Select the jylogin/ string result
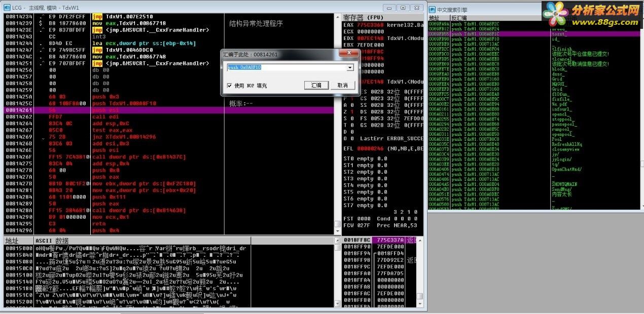Image resolution: width=644 pixels, height=314 pixels. pyautogui.click(x=561, y=160)
